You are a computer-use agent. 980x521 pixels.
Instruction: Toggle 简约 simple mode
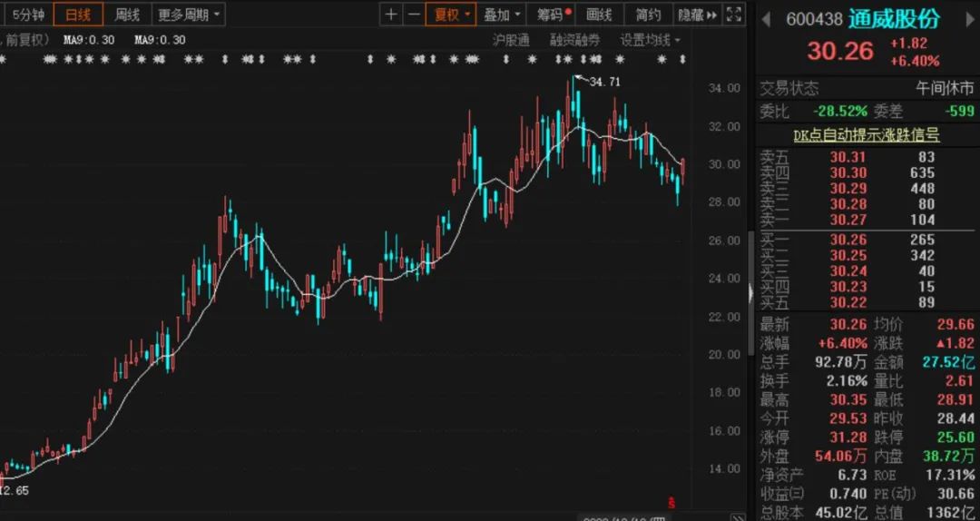(648, 15)
